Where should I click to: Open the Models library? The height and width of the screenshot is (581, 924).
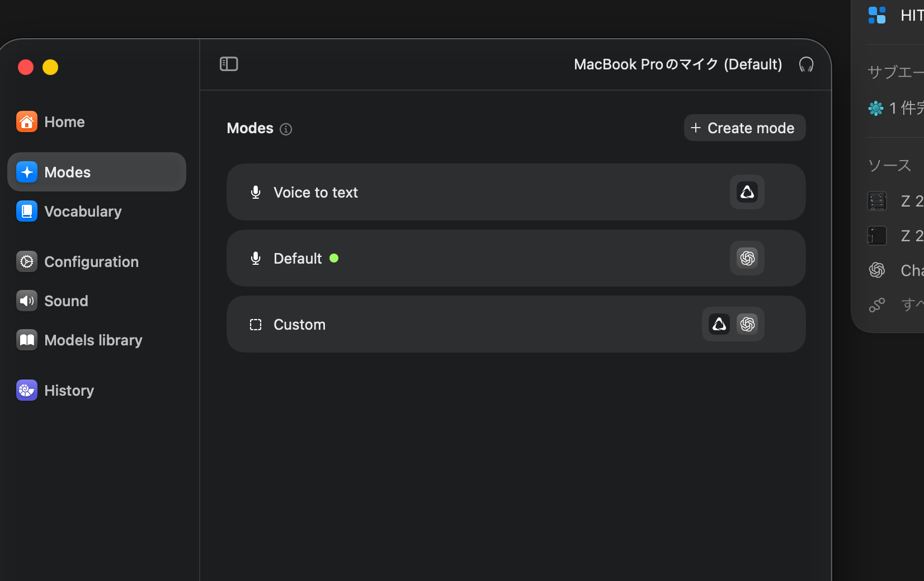tap(96, 340)
